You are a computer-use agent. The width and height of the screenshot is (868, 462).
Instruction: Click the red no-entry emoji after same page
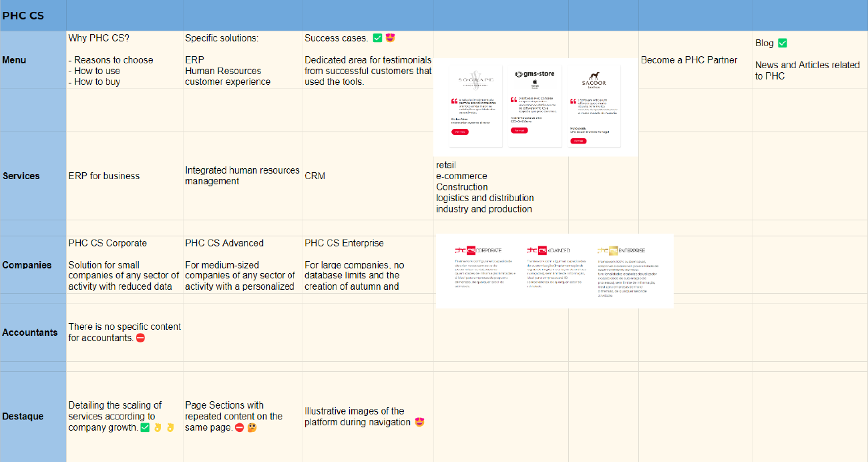coord(240,427)
